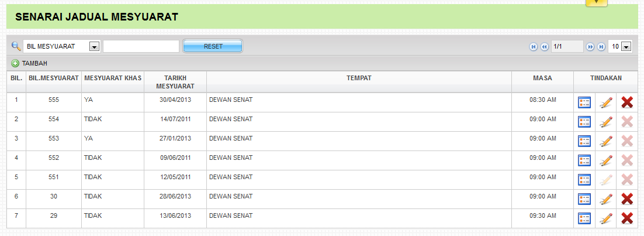This screenshot has width=644, height=236.
Task: Jump to last page arrow
Action: coord(601,47)
